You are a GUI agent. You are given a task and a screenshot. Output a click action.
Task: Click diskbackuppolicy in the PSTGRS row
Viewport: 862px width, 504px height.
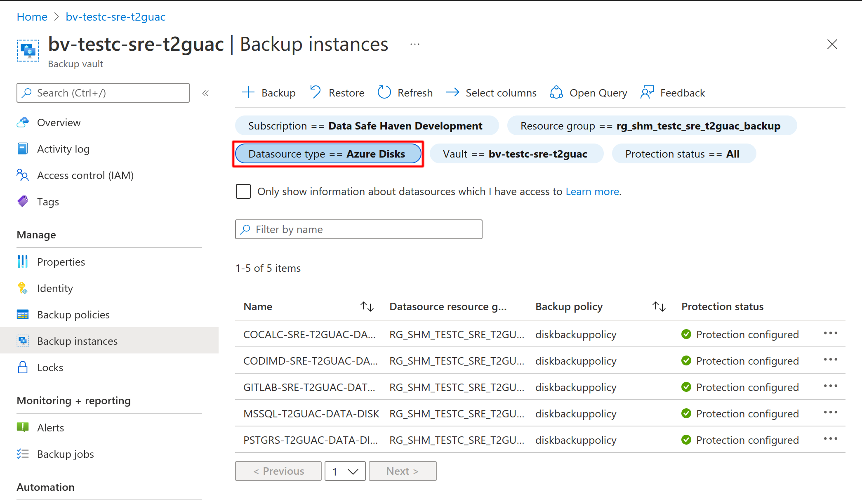[x=576, y=440]
